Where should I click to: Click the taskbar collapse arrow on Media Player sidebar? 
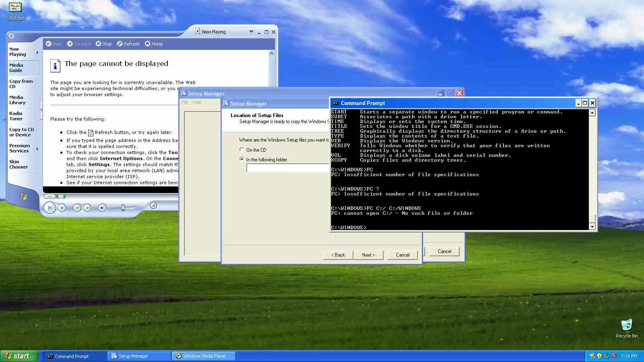point(41,110)
